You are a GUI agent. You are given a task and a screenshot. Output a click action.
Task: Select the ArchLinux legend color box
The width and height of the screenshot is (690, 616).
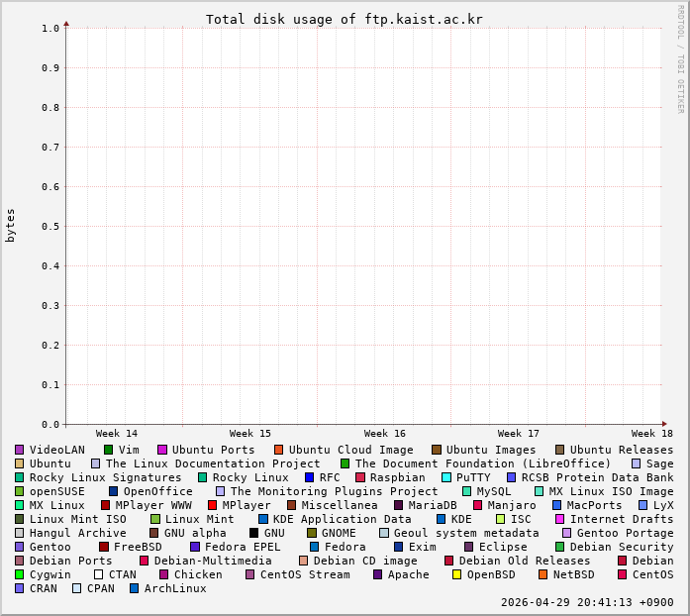point(135,588)
